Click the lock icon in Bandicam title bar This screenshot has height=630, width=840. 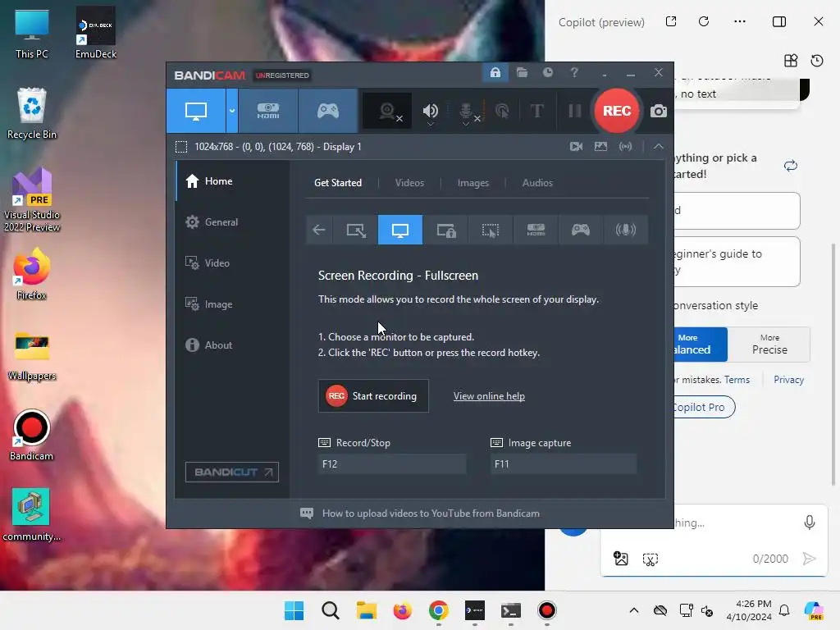click(x=495, y=72)
